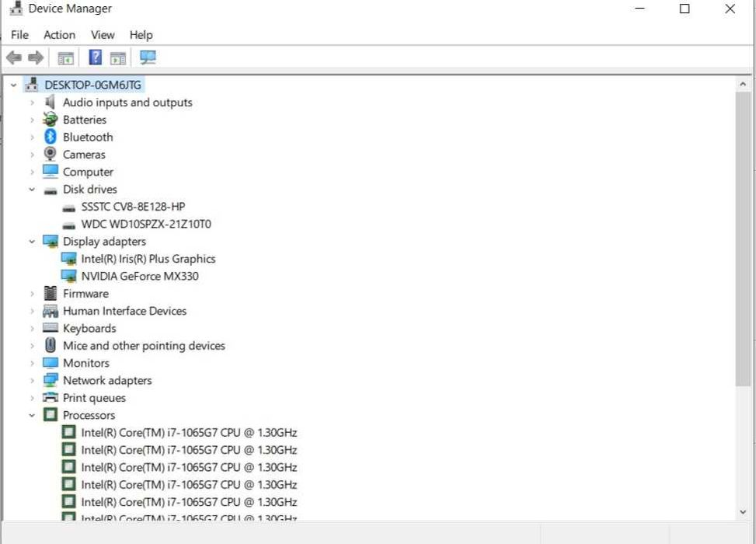Expand the Cameras node
This screenshot has height=544, width=756.
(x=32, y=155)
